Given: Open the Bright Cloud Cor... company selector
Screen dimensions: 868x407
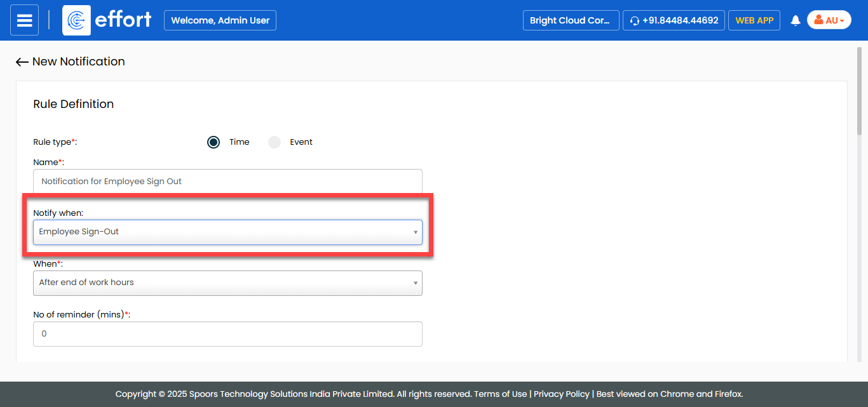Looking at the screenshot, I should [570, 20].
